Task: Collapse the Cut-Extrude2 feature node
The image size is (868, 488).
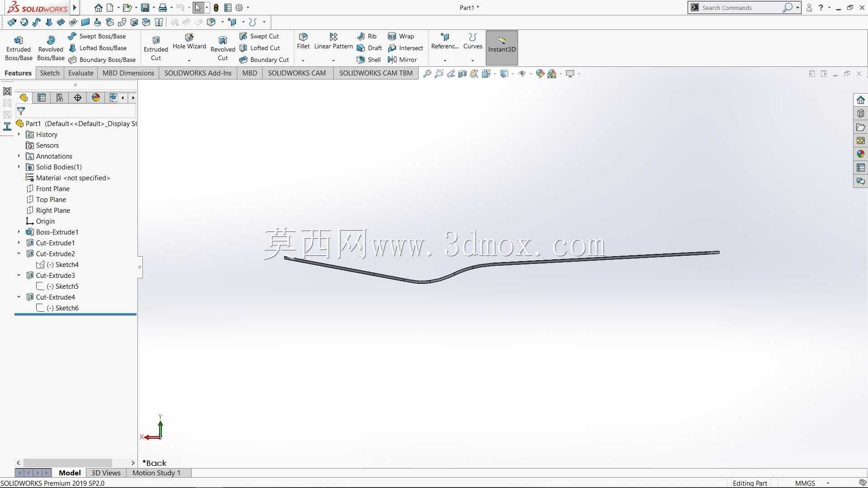Action: coord(19,253)
